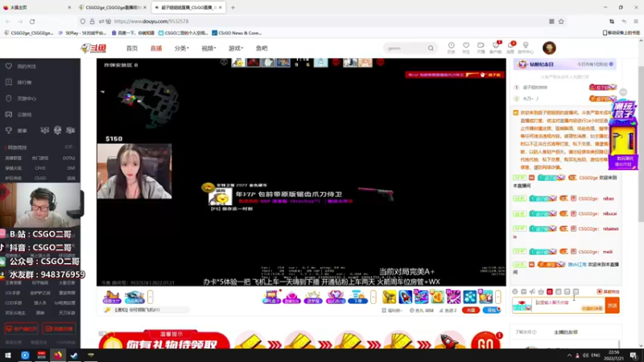Image resolution: width=644 pixels, height=362 pixels.
Task: Open the messages icon with red badge
Action: 510,46
